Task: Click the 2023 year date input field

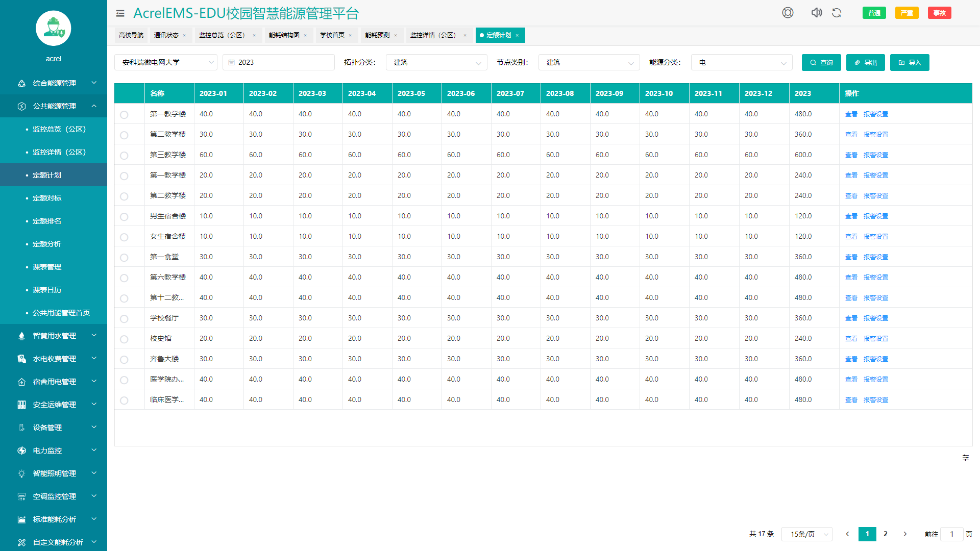Action: coord(279,62)
